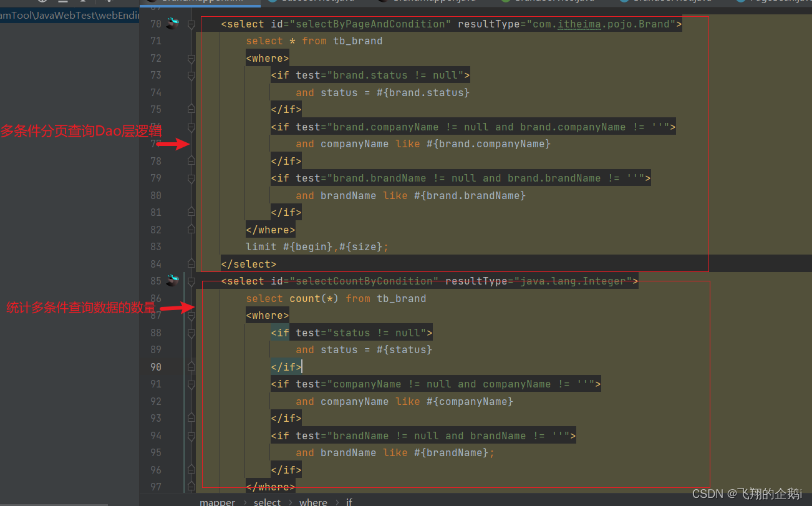This screenshot has width=812, height=506.
Task: Collapse the select block at line 70
Action: pyautogui.click(x=191, y=24)
